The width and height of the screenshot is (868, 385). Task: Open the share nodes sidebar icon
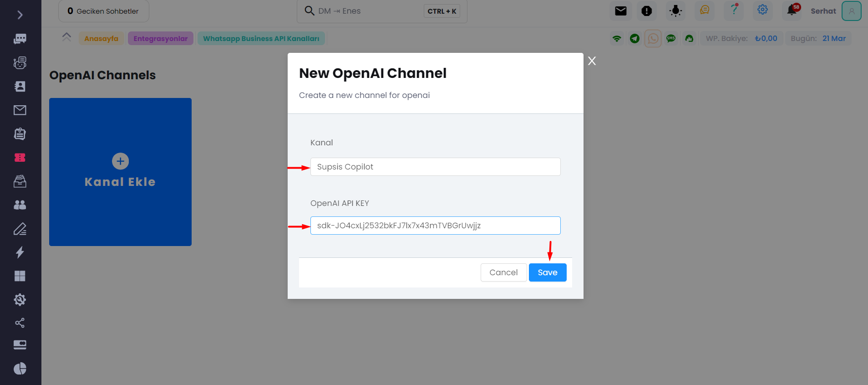[20, 323]
